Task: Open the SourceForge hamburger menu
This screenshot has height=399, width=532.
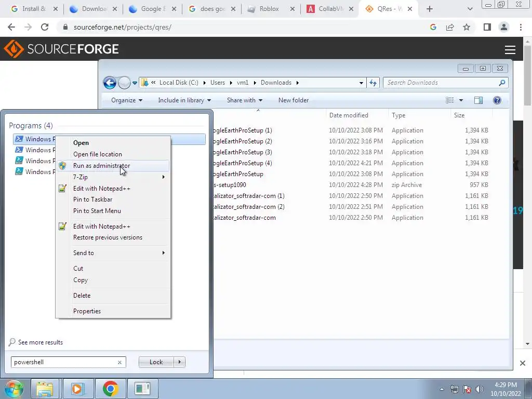Action: pos(510,49)
